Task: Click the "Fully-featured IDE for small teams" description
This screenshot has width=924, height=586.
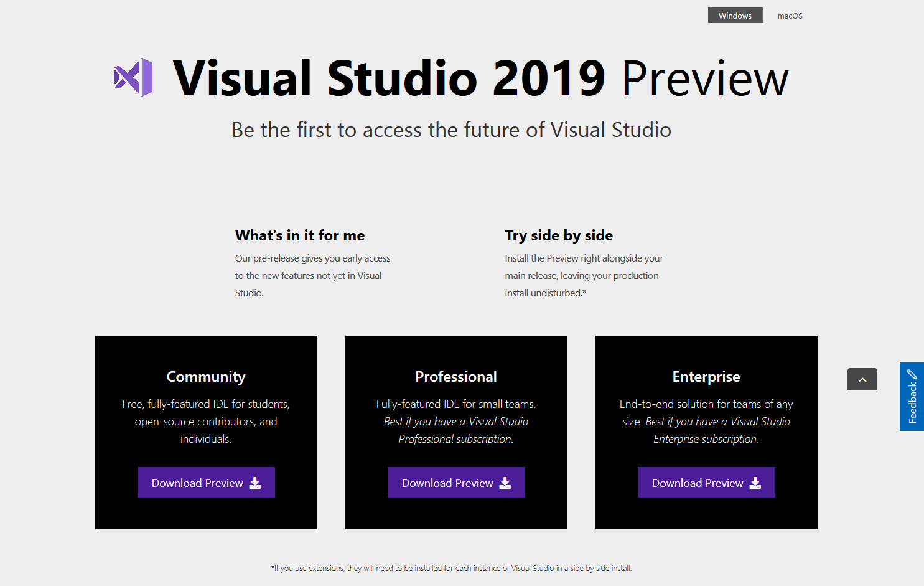Action: coord(456,422)
